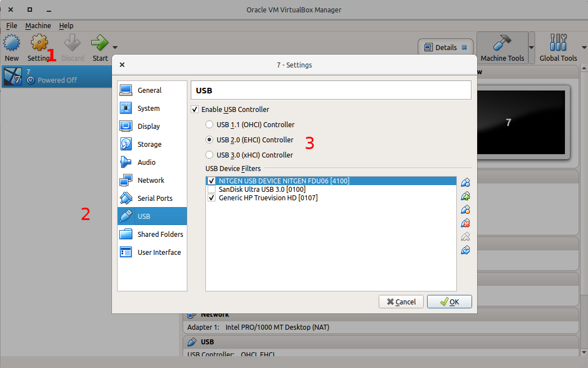This screenshot has width=588, height=368.
Task: Open the Help menu
Action: pyautogui.click(x=66, y=25)
